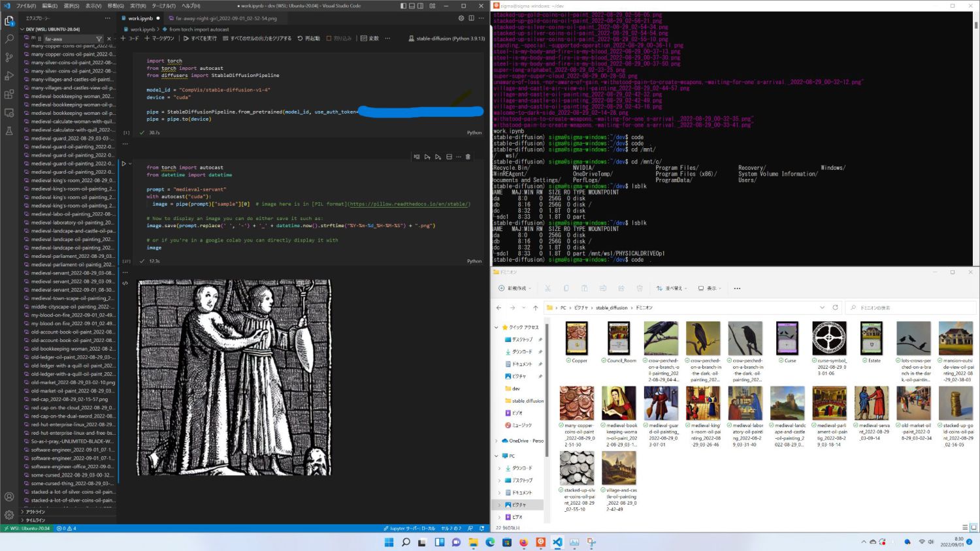This screenshot has height=551, width=980.
Task: Select the stable-diffusion Python kernel picker
Action: (x=447, y=39)
